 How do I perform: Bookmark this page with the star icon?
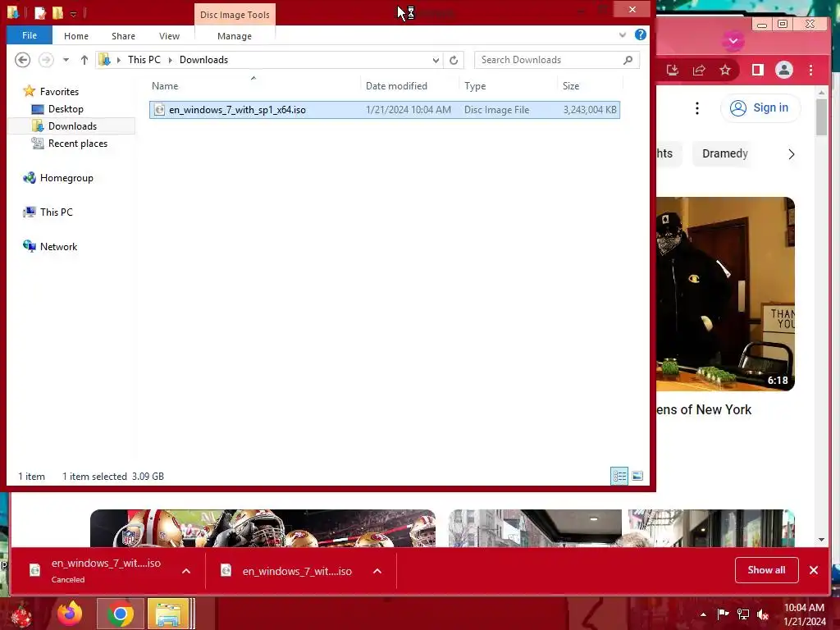pos(725,71)
